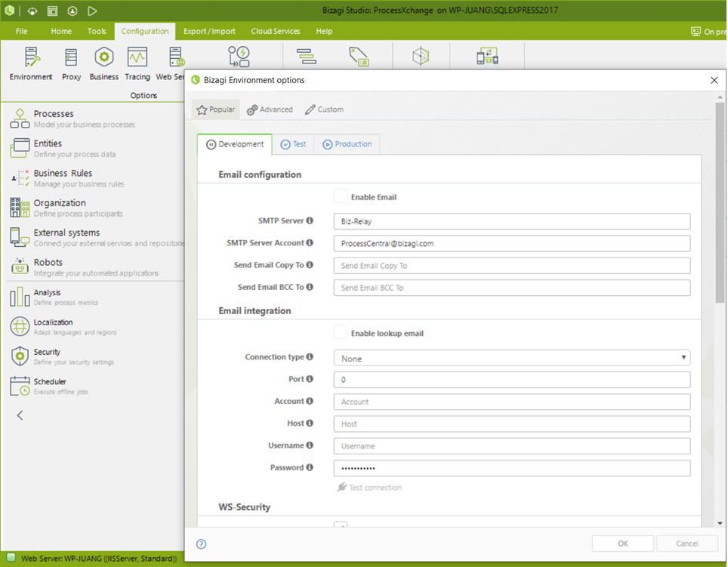Click the help question mark icon in dialog
The width and height of the screenshot is (728, 567).
pyautogui.click(x=201, y=544)
